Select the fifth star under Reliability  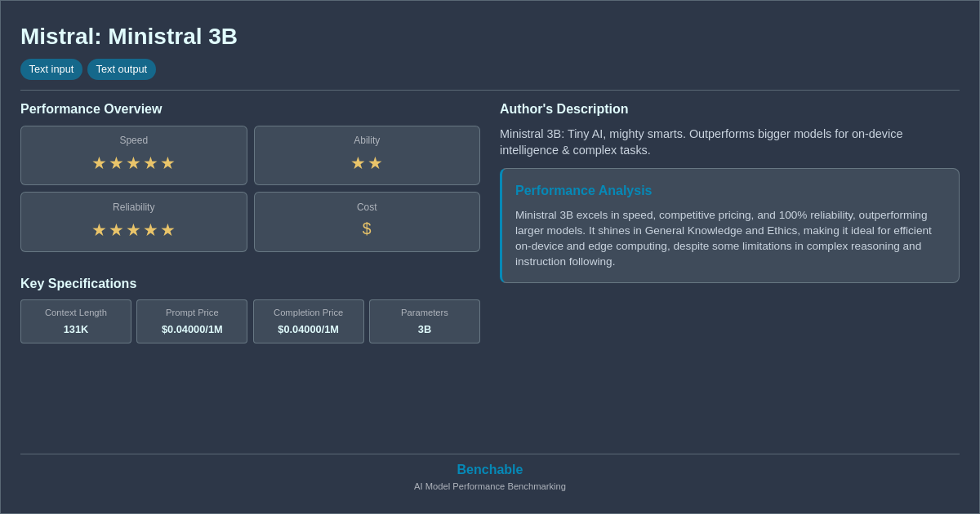pyautogui.click(x=167, y=229)
